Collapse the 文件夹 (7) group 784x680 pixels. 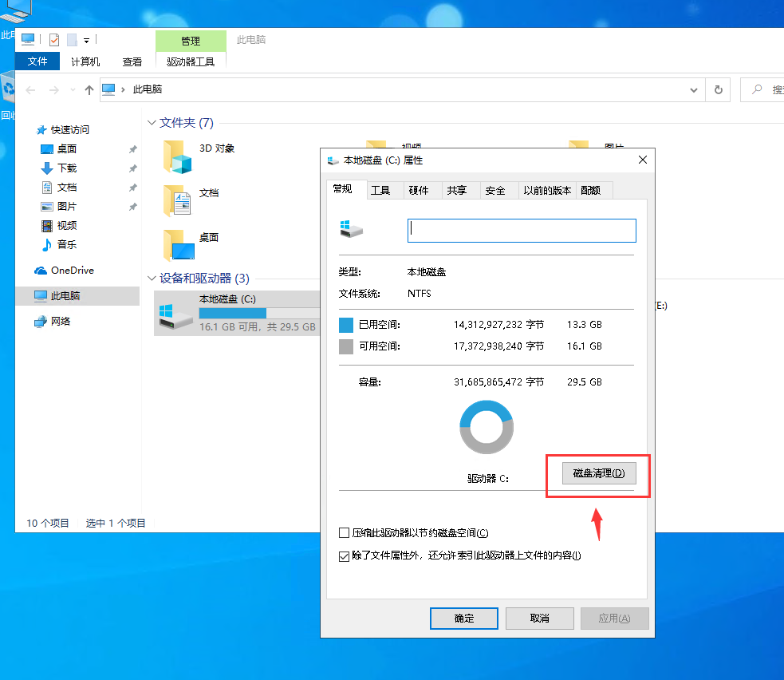point(152,123)
